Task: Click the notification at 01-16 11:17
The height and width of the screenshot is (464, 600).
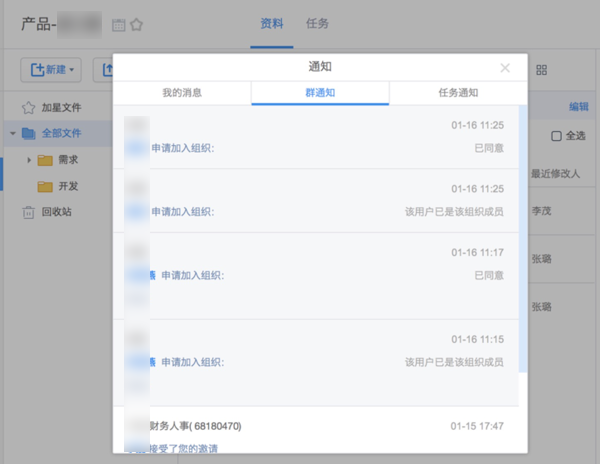Action: tap(316, 276)
